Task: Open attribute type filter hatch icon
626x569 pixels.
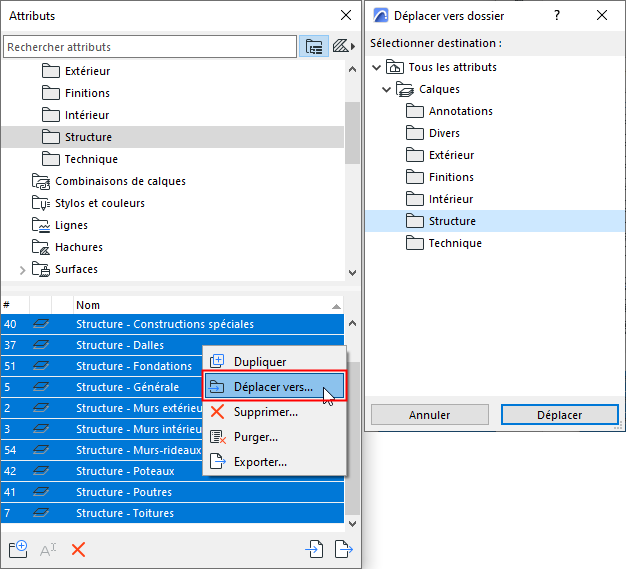Action: point(343,46)
